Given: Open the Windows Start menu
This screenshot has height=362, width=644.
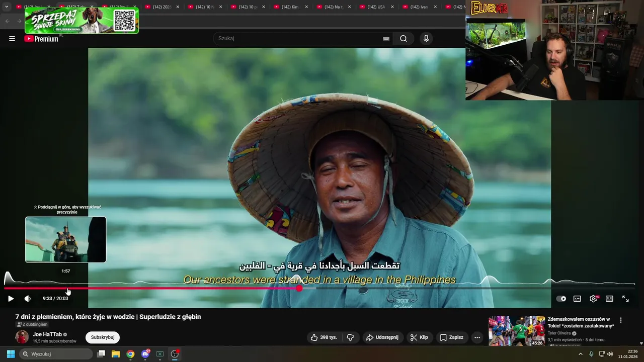Looking at the screenshot, I should [x=11, y=354].
